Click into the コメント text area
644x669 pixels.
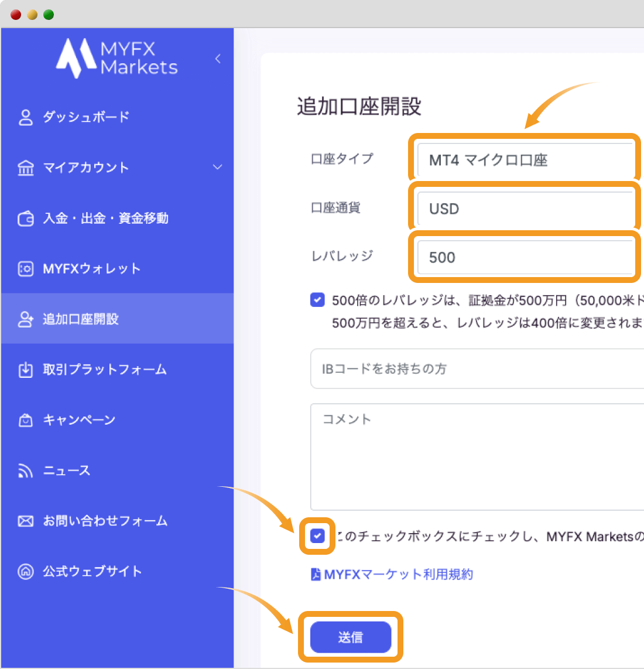pos(477,457)
